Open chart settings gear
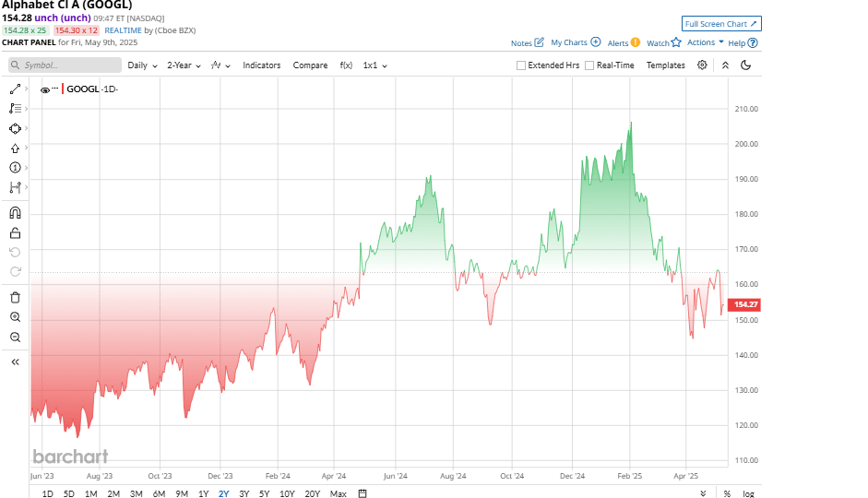This screenshot has width=868, height=498. pos(702,65)
